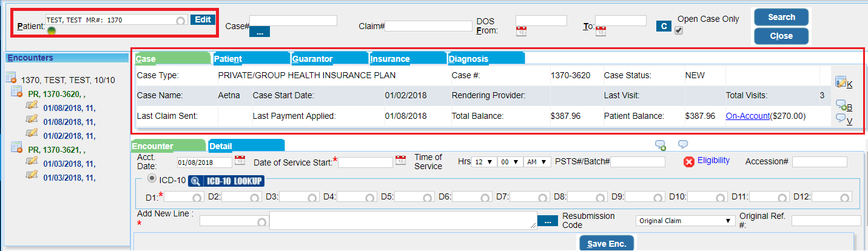Open the On-Account link
Screen dimensions: 868x251
click(747, 115)
